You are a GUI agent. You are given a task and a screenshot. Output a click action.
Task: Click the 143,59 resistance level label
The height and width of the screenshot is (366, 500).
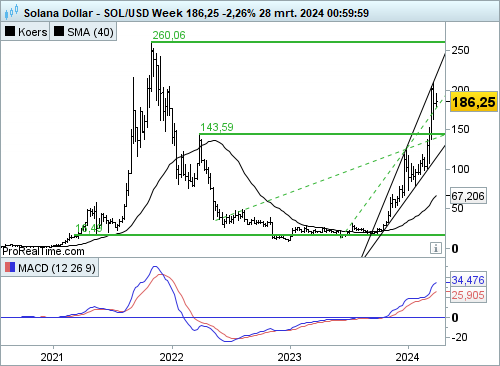pyautogui.click(x=217, y=127)
